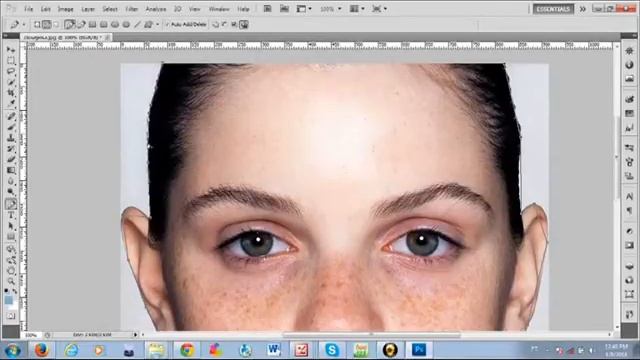Select the Pen tool in the toolbox
The height and width of the screenshot is (360, 640).
coord(11,204)
